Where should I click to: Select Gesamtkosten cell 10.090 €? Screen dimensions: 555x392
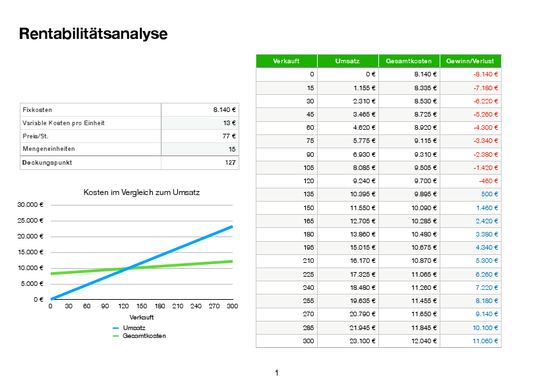click(x=409, y=208)
